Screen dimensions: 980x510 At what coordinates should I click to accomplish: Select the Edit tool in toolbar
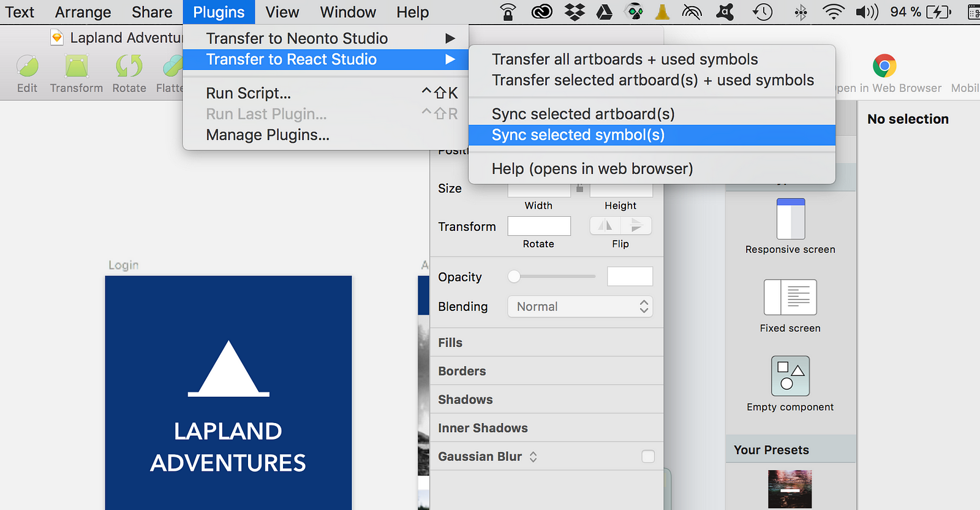click(x=28, y=66)
